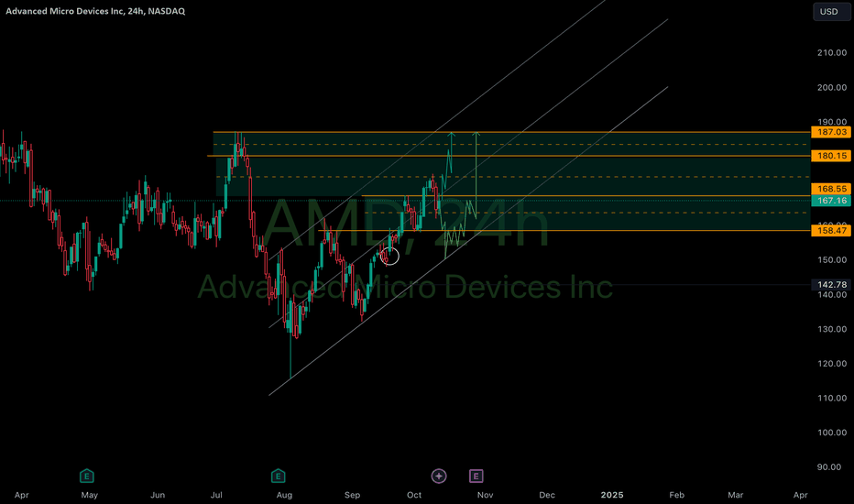Click the purple star event icon in October

[x=439, y=477]
